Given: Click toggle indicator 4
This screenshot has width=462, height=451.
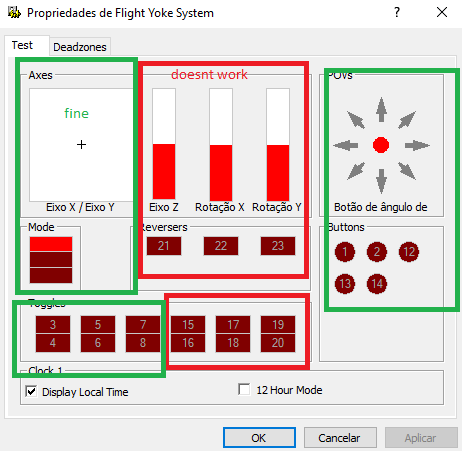Looking at the screenshot, I should pyautogui.click(x=53, y=343).
